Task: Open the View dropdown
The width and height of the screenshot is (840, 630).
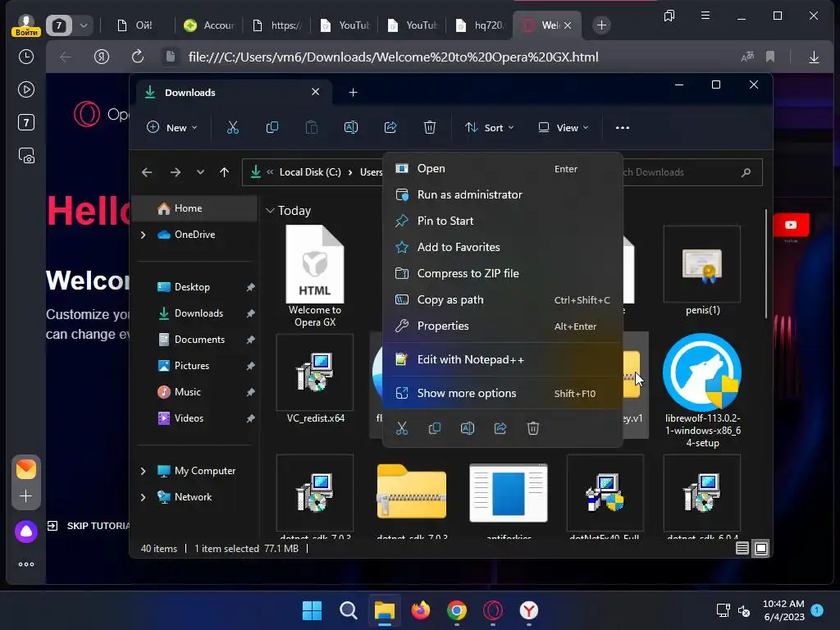Action: (x=564, y=127)
